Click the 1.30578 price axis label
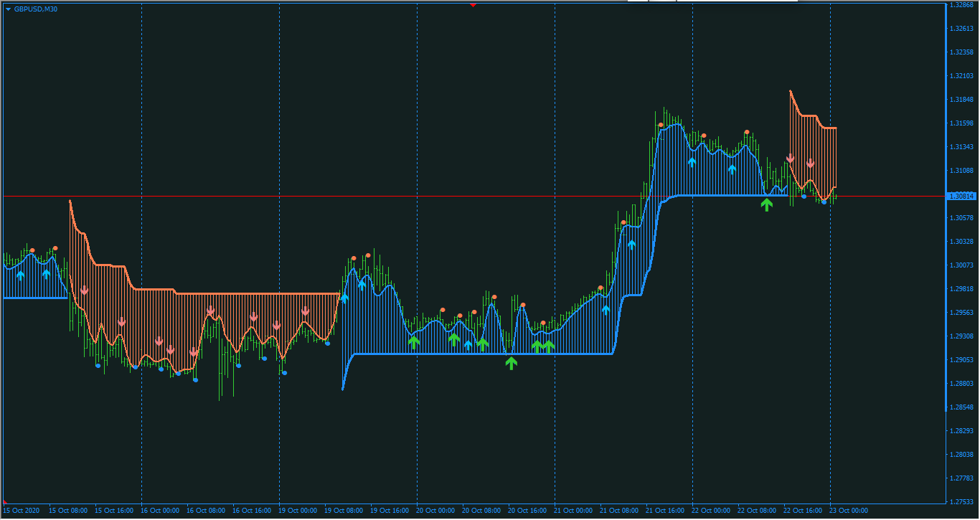This screenshot has height=520, width=980. tap(961, 218)
